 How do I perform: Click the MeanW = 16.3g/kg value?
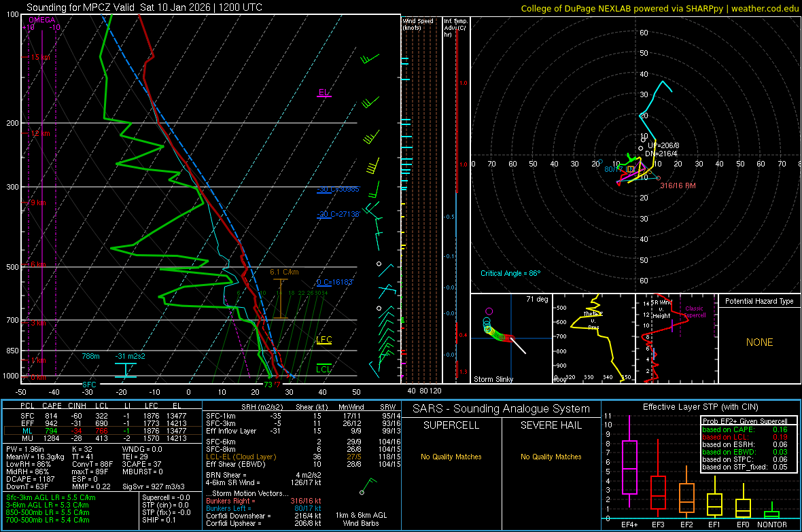pyautogui.click(x=35, y=457)
